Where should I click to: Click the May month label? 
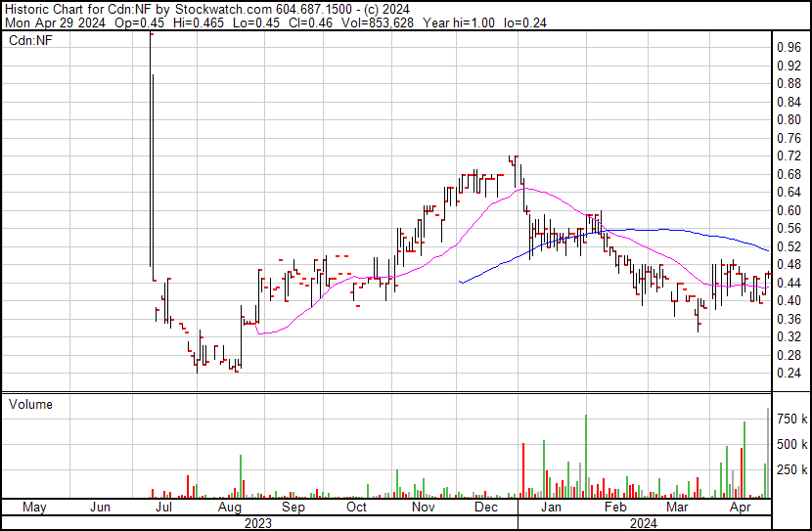[x=34, y=507]
